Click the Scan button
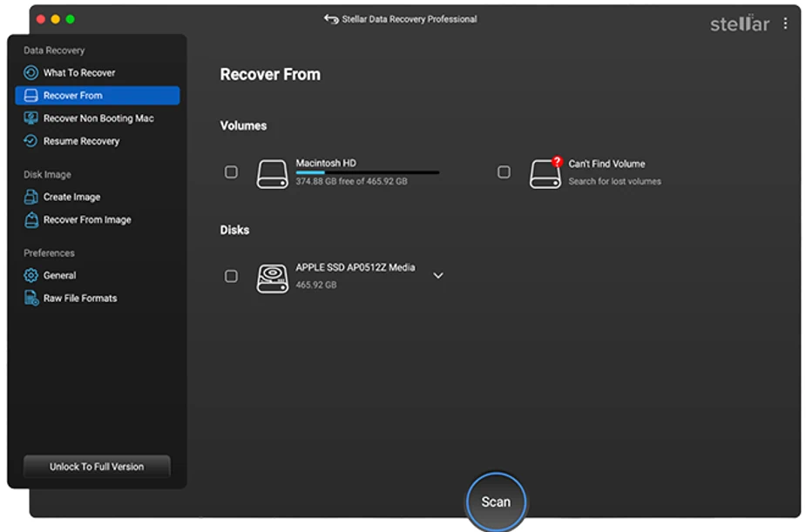The height and width of the screenshot is (532, 806). click(x=496, y=501)
